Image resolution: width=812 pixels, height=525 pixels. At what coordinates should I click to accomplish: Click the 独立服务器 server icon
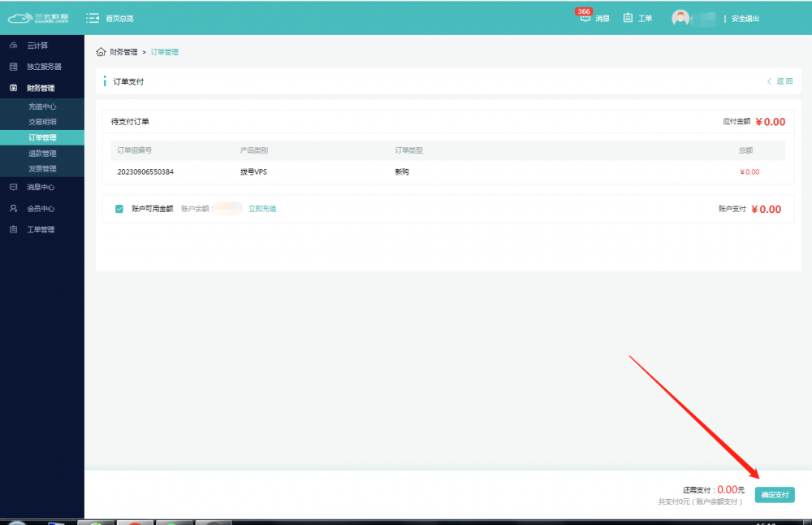click(14, 67)
